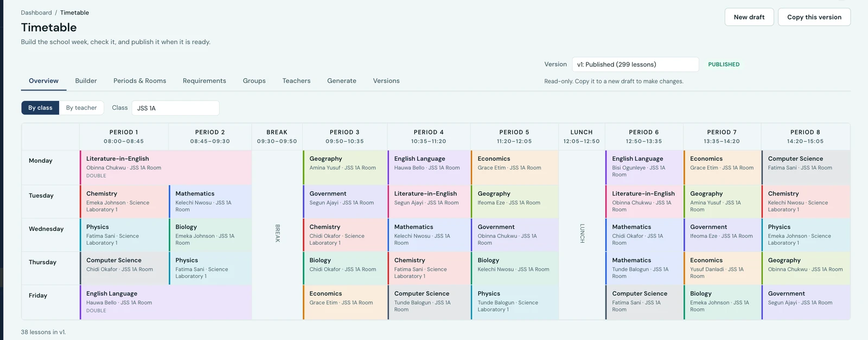
Task: Open Wednesday Period 5 Government lesson
Action: tap(515, 235)
